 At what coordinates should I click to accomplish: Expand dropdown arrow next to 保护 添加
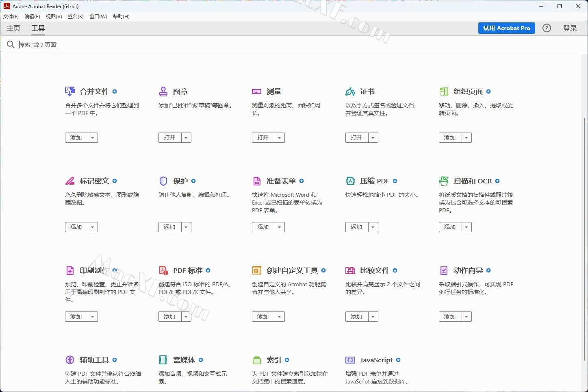[186, 227]
